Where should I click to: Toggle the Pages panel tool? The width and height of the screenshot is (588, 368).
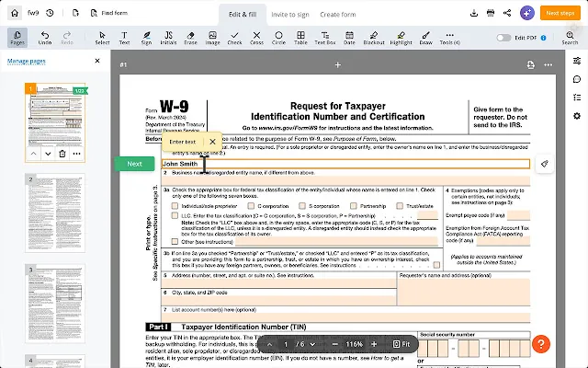17,38
